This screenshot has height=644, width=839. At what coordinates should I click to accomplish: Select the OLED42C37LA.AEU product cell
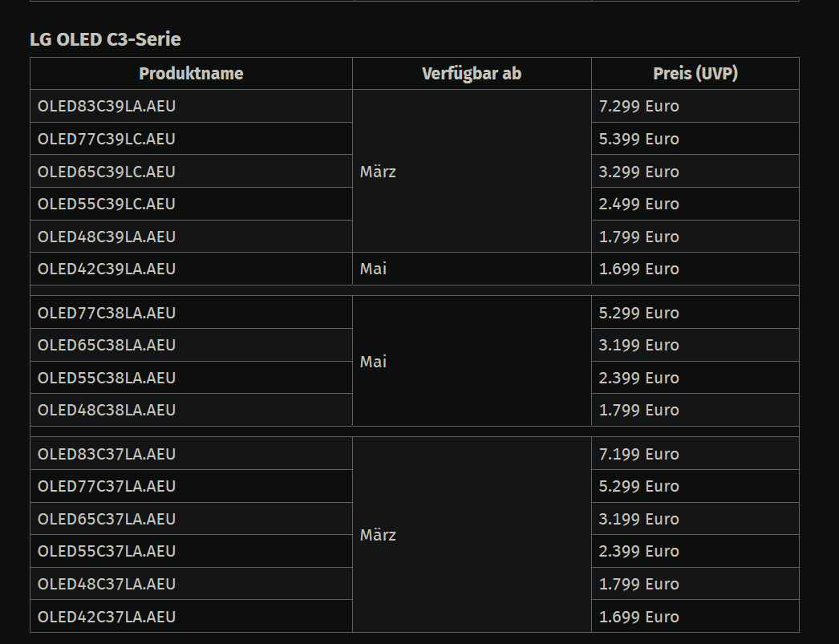pos(106,617)
